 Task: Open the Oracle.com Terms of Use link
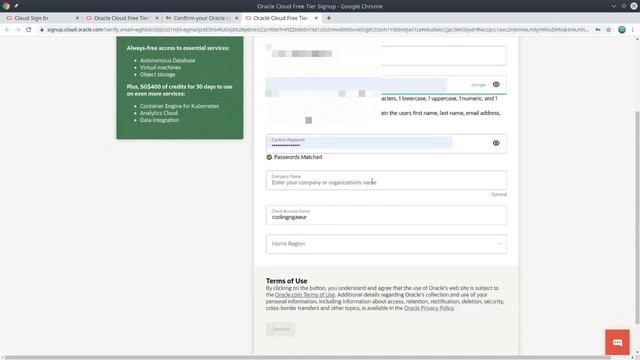point(305,295)
